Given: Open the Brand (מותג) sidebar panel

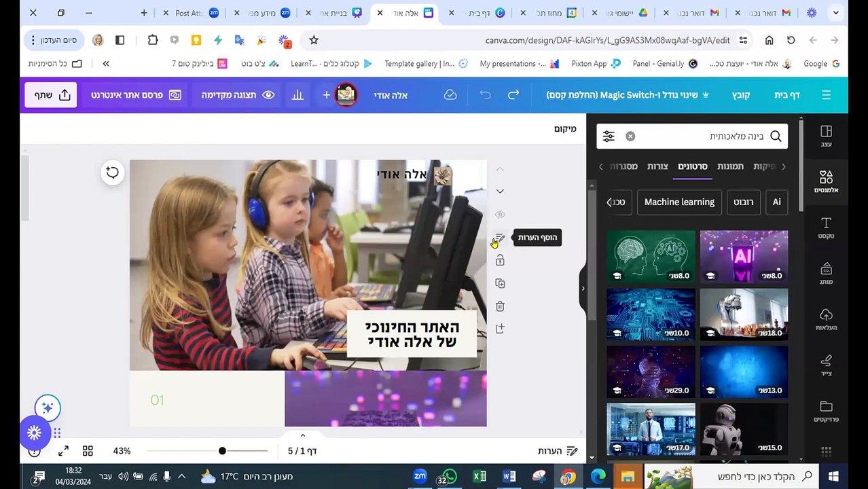Looking at the screenshot, I should 826,274.
